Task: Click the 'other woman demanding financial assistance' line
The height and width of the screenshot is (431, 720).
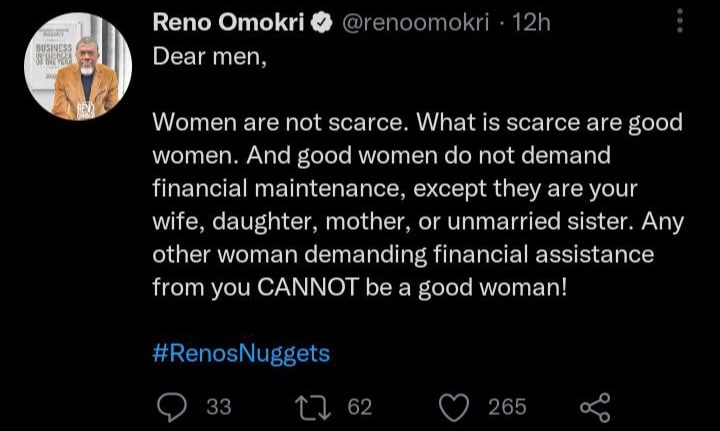Action: pyautogui.click(x=402, y=254)
